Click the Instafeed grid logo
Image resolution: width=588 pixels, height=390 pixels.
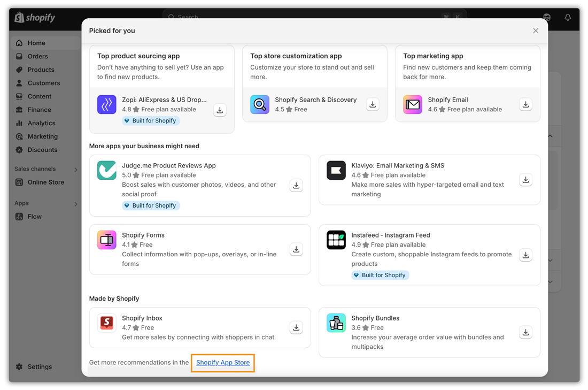(336, 240)
